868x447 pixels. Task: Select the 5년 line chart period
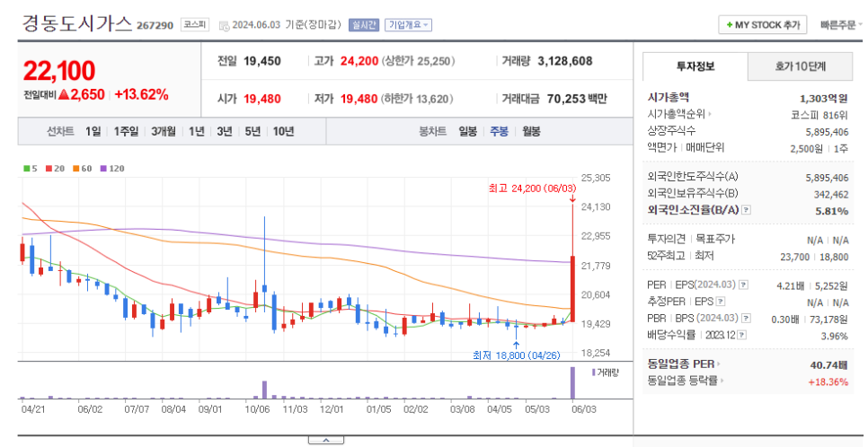[x=252, y=132]
